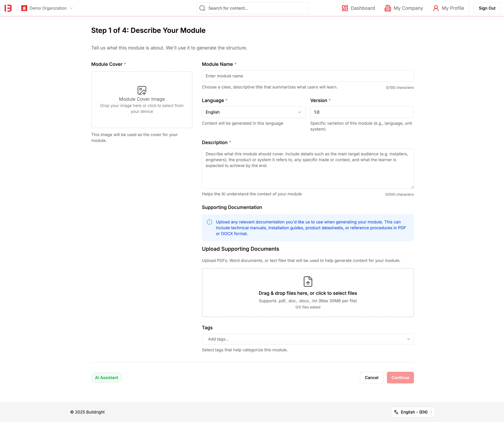Screen dimensions: 504x422
Task: Expand the Add tags dropdown
Action: point(409,339)
